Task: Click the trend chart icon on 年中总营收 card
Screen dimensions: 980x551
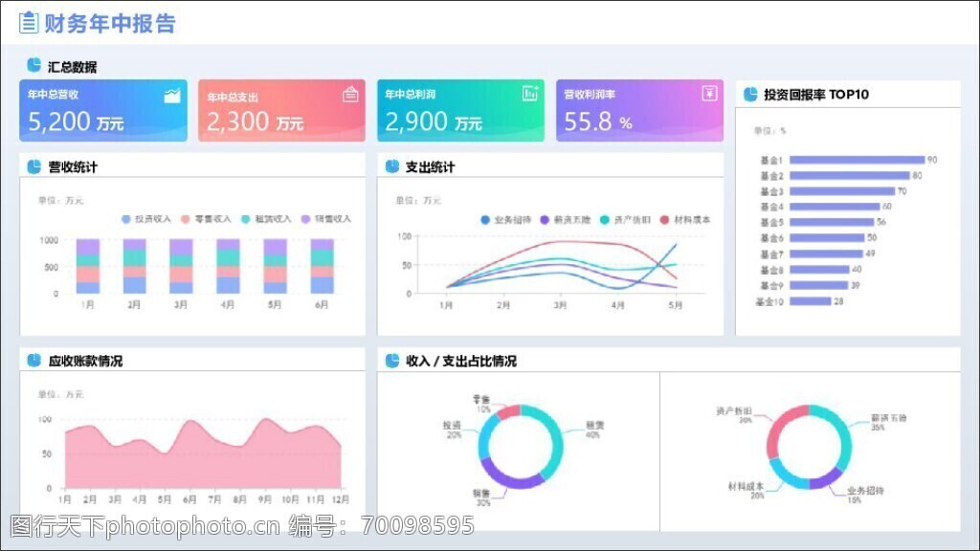Action: coord(172,95)
